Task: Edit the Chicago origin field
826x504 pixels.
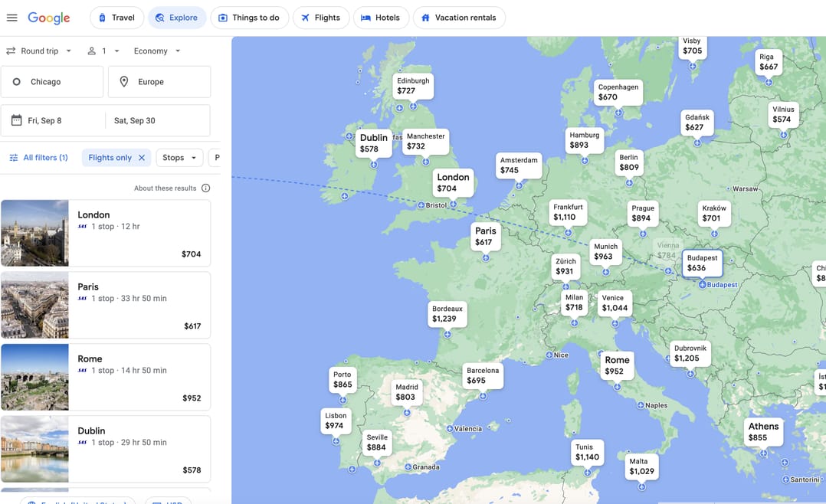Action: [52, 82]
